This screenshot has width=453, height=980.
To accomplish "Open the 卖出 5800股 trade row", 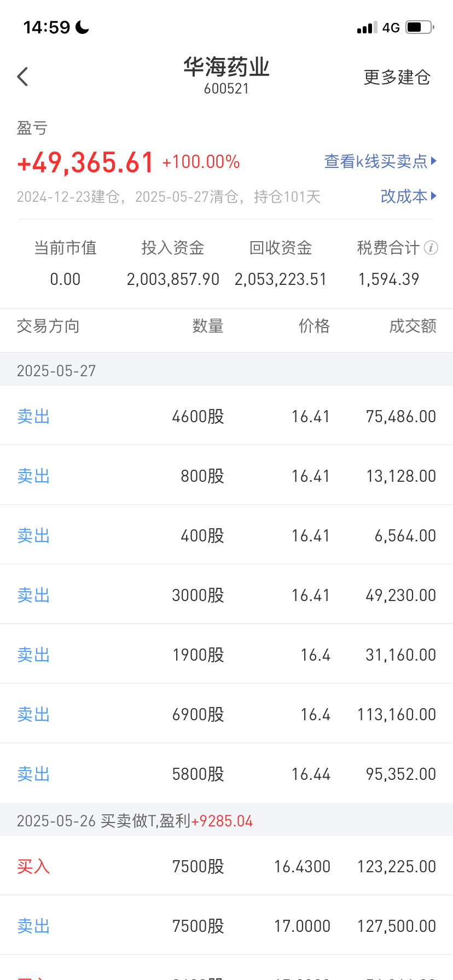I will point(226,774).
